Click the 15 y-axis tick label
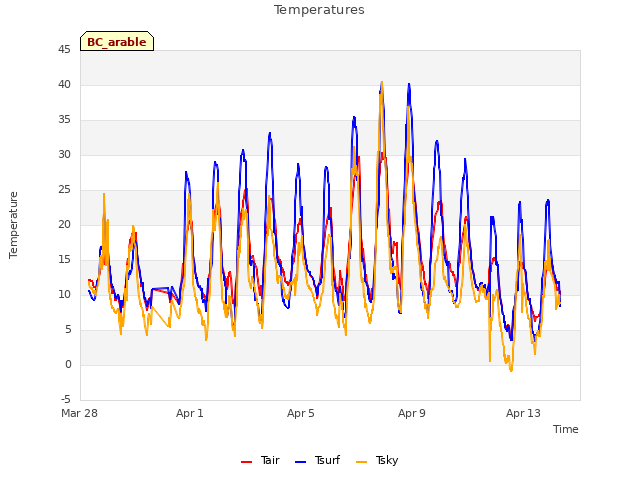The image size is (640, 480). [x=64, y=260]
